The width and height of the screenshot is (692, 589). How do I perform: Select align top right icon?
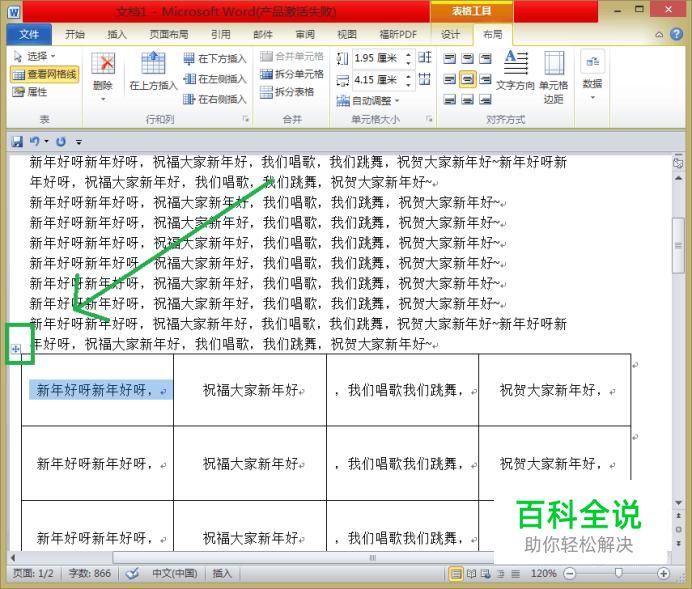pos(485,58)
